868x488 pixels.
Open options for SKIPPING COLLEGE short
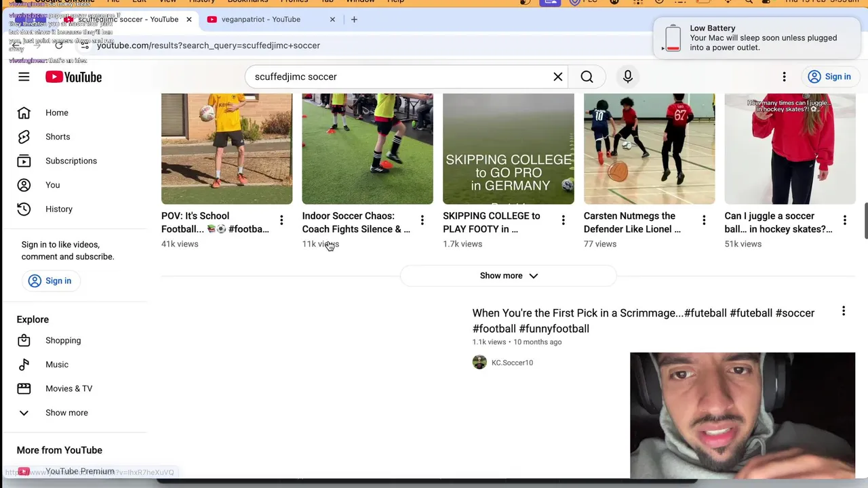click(563, 220)
